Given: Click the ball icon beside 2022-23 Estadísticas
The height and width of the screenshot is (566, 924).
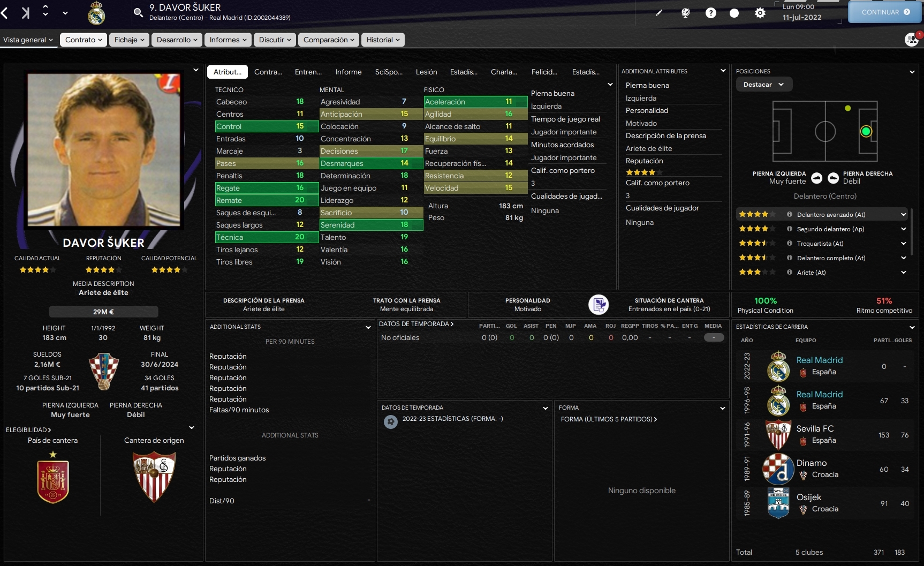Looking at the screenshot, I should pos(391,422).
